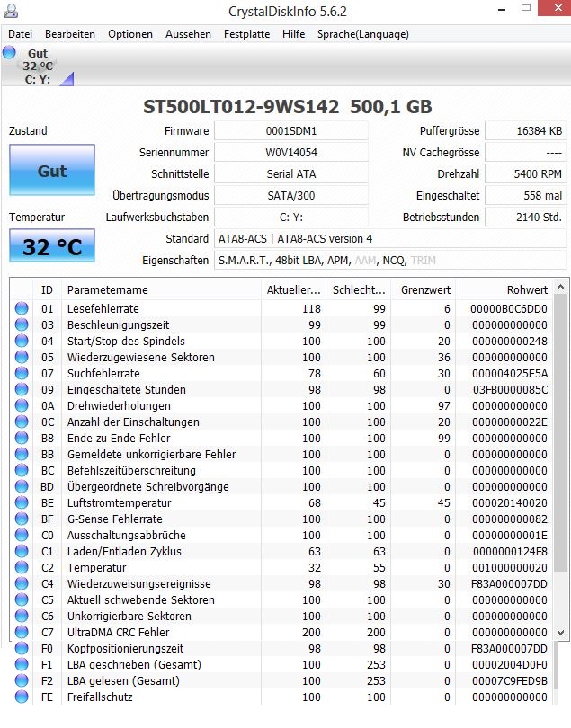Click the Parametername column header

click(161, 289)
